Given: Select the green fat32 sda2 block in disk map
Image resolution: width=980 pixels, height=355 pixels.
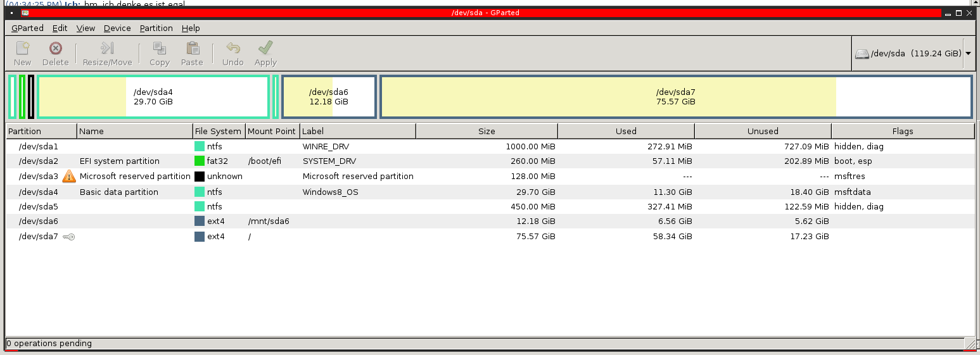Looking at the screenshot, I should coord(22,97).
